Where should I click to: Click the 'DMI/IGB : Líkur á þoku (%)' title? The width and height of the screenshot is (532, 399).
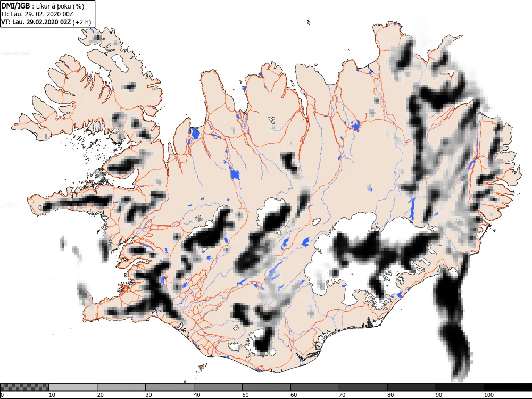click(43, 6)
